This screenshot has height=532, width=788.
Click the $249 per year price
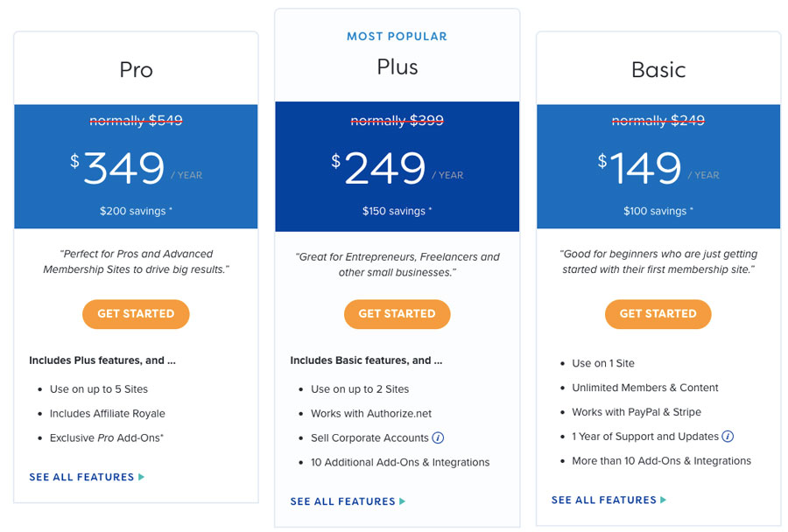click(x=385, y=169)
